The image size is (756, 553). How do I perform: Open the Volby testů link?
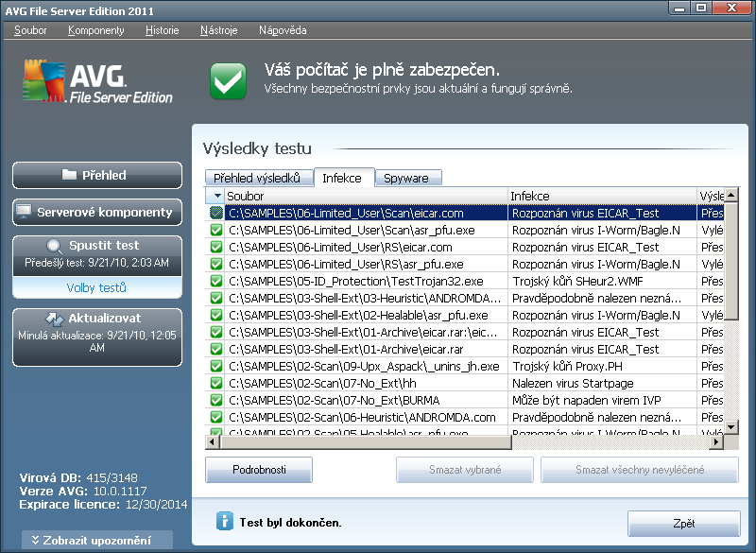(x=96, y=287)
